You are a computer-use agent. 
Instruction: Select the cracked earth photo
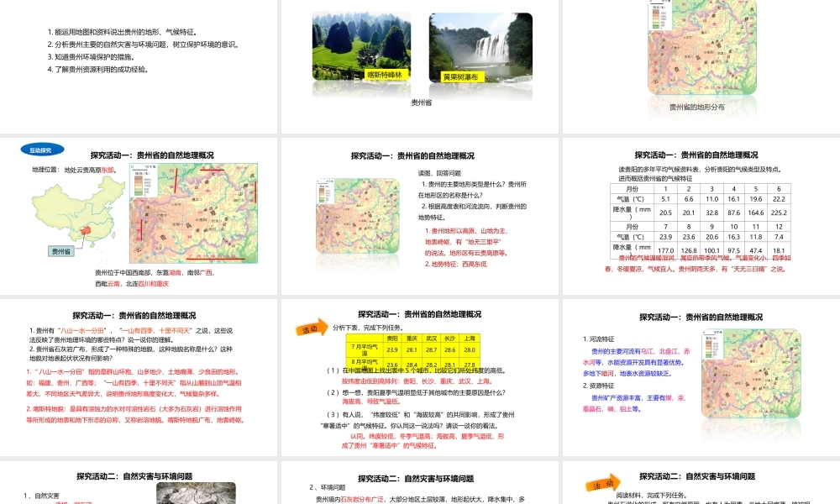196,493
